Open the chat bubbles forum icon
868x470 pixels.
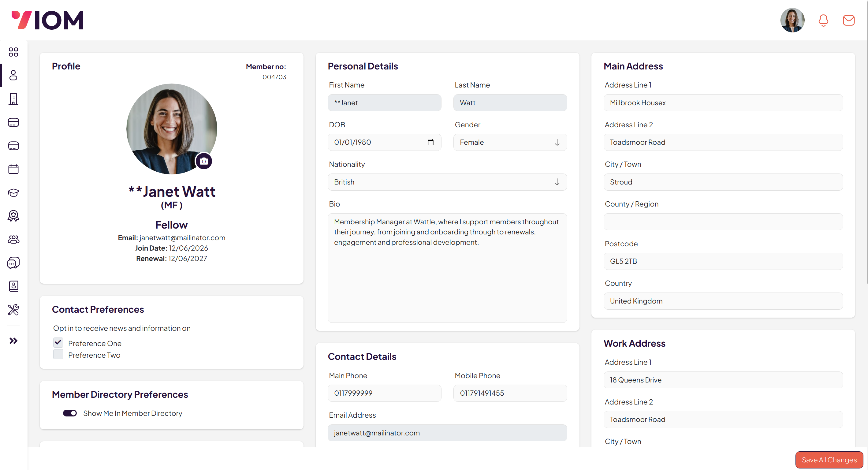tap(13, 263)
